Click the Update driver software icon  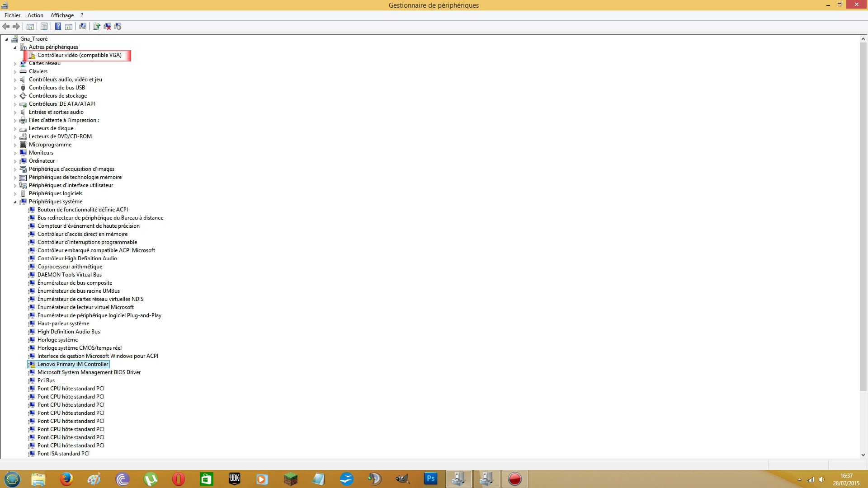(x=96, y=26)
